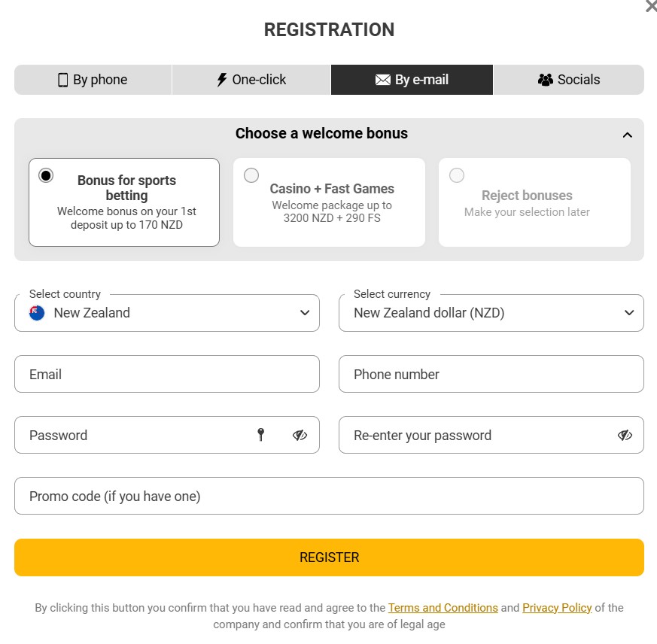Image resolution: width=657 pixels, height=644 pixels.
Task: Open the Privacy Policy link
Action: pos(557,608)
